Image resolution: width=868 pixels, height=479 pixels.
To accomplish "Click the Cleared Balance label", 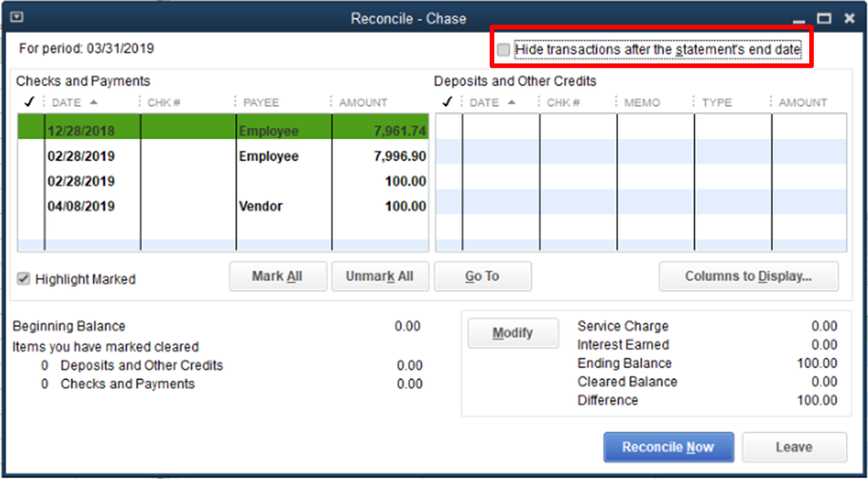I will tap(627, 383).
